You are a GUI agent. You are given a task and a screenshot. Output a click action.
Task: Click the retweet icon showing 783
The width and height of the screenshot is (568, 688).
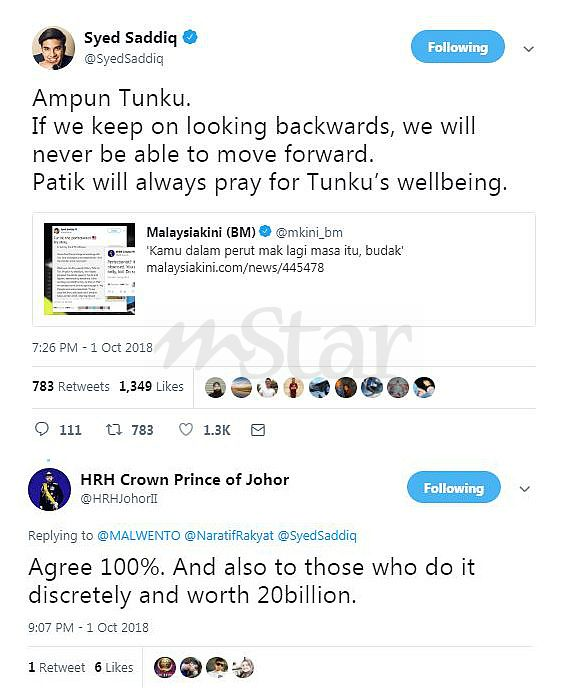coord(114,430)
